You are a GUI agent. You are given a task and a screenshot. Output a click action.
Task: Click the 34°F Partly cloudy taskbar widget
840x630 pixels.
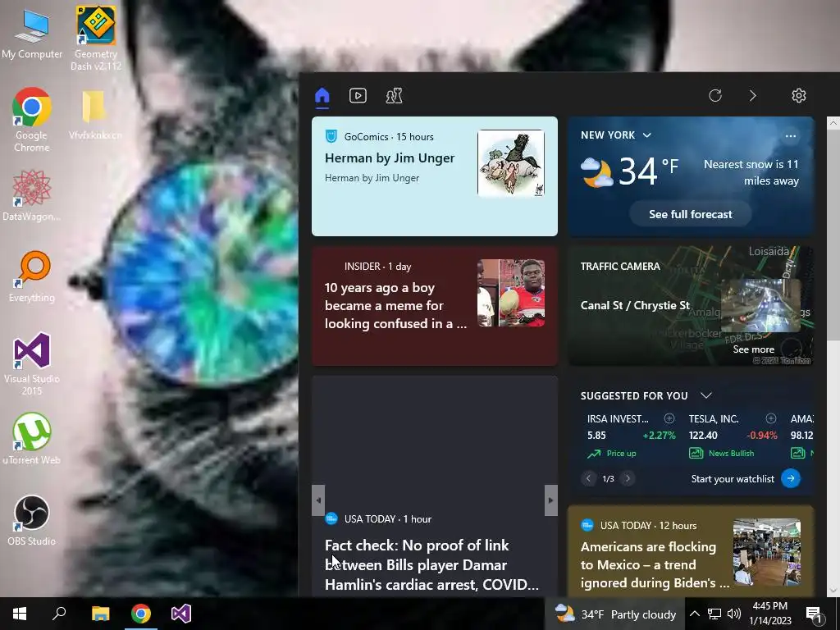(x=615, y=614)
